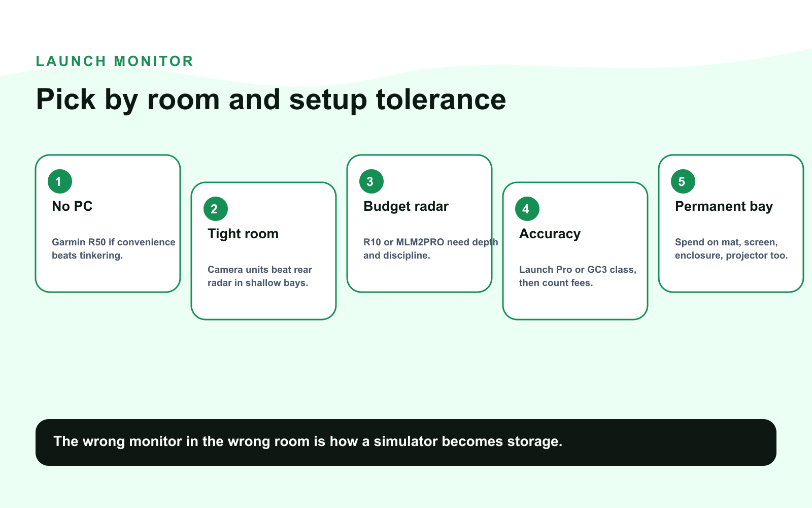Viewport: 812px width, 508px height.
Task: Click the number 1 circle badge
Action: coord(60,181)
